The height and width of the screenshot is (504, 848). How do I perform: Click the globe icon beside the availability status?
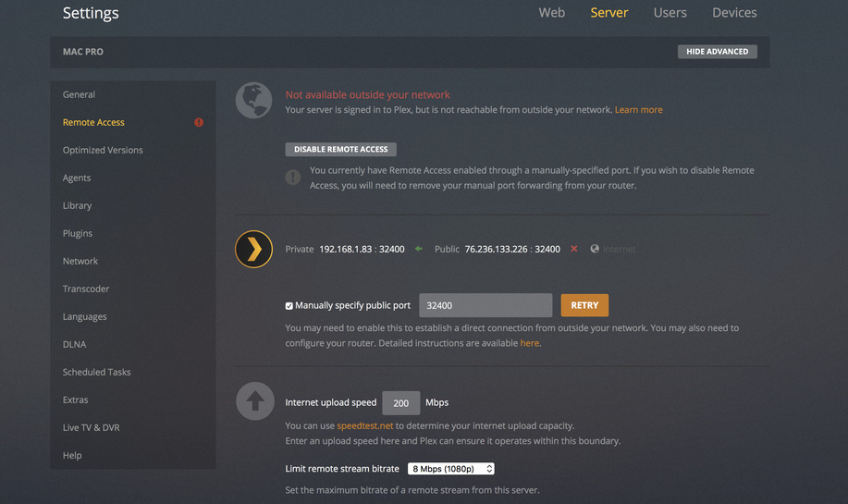click(x=253, y=100)
